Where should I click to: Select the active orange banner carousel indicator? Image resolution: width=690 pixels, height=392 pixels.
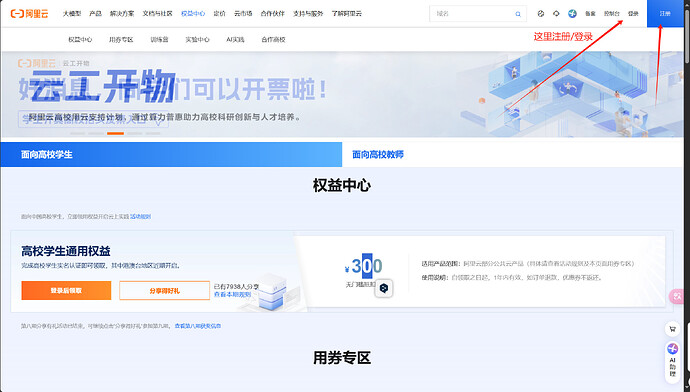pos(115,133)
